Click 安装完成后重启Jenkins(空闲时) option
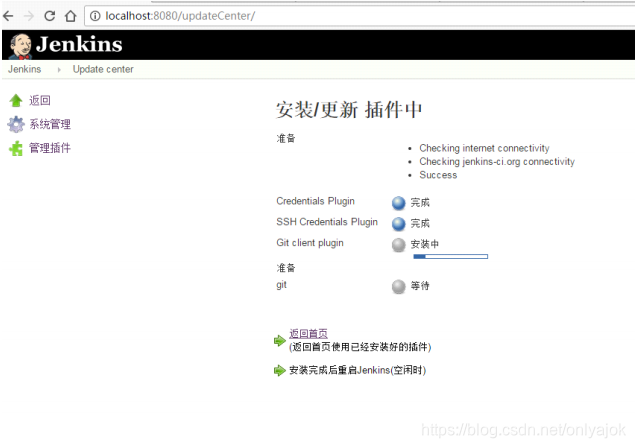Image resolution: width=635 pixels, height=448 pixels. pyautogui.click(x=358, y=370)
